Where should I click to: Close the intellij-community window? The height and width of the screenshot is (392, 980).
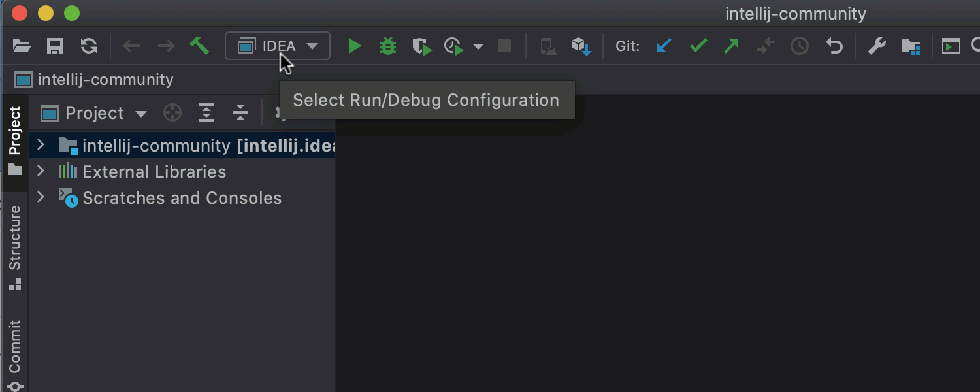point(20,12)
